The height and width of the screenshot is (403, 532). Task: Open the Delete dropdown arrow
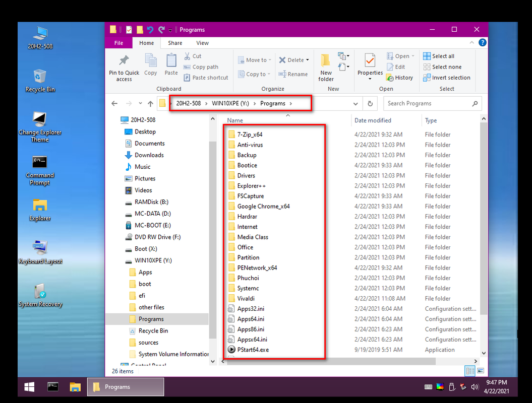[x=308, y=60]
